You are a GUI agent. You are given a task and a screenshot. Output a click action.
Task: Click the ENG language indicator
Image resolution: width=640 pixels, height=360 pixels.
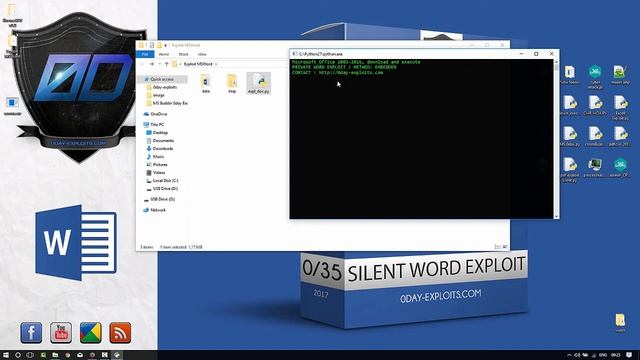point(603,355)
